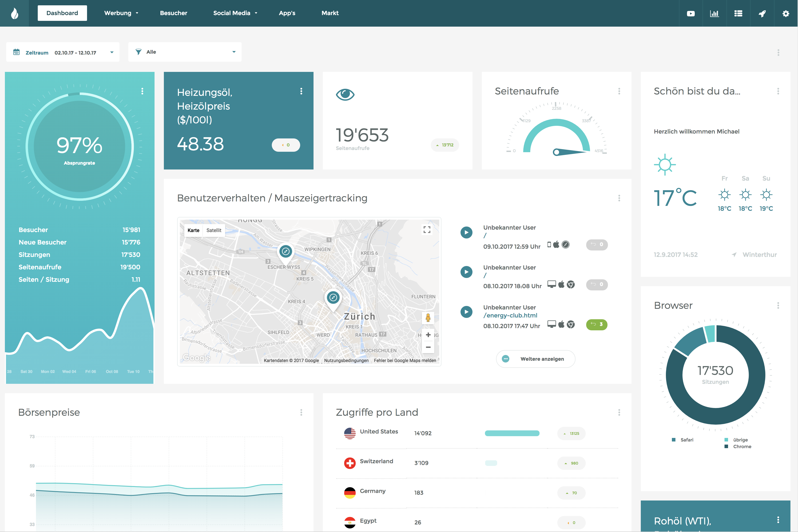Screen dimensions: 798x532
Task: Open the Besucher menu item
Action: coord(174,13)
